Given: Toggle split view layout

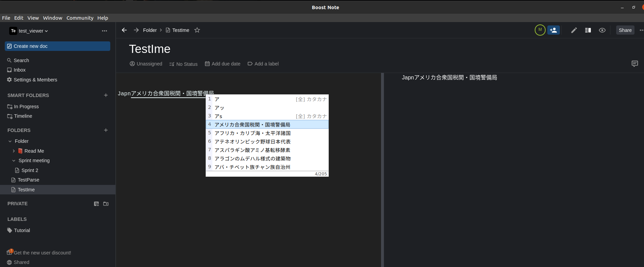Looking at the screenshot, I should (x=588, y=30).
